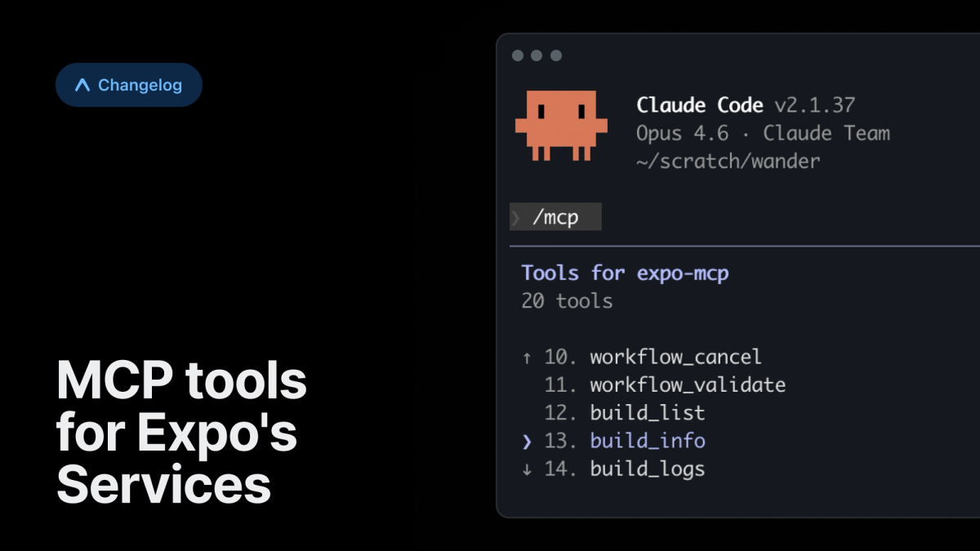Select the highlighted build_info tool
Image resolution: width=980 pixels, height=551 pixels.
(648, 441)
